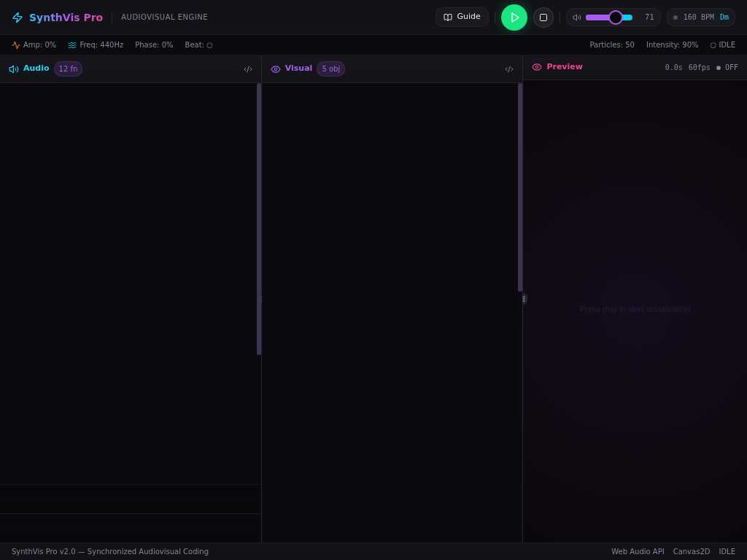The width and height of the screenshot is (747, 560).
Task: Stop playback with the square stop button
Action: [x=543, y=17]
